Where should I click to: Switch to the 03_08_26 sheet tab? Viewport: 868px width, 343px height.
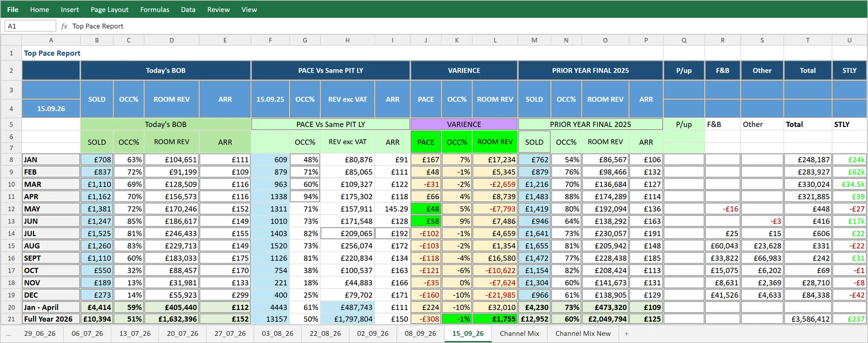[x=278, y=334]
